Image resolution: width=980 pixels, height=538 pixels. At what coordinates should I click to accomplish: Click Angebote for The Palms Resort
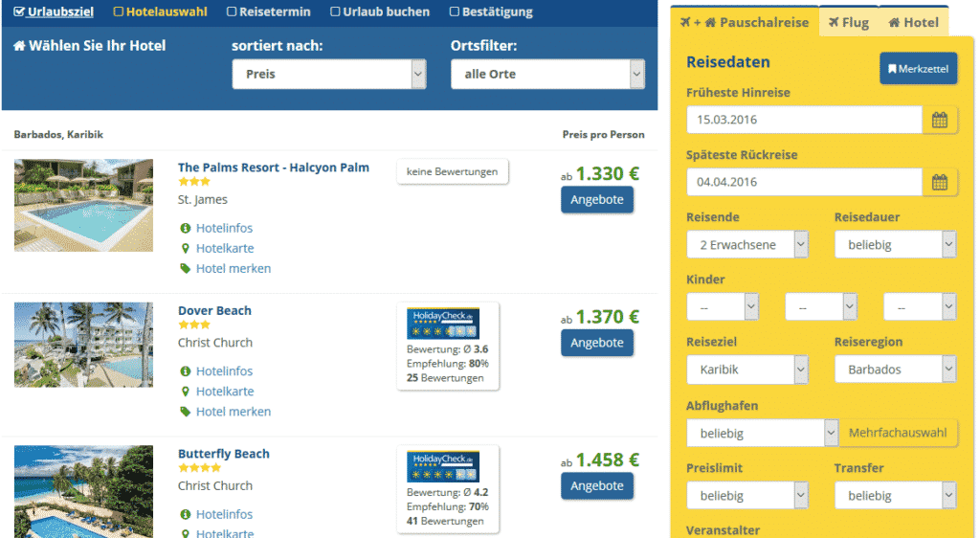[597, 200]
